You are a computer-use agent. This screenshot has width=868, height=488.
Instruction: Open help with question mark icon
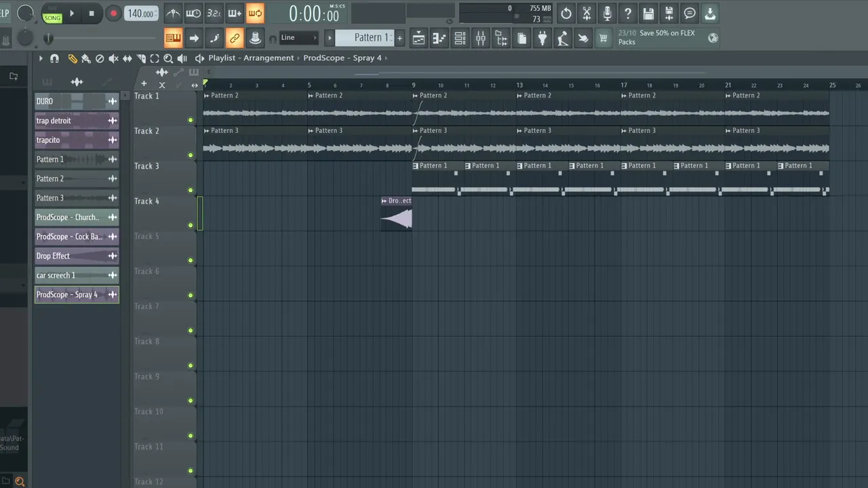click(628, 13)
